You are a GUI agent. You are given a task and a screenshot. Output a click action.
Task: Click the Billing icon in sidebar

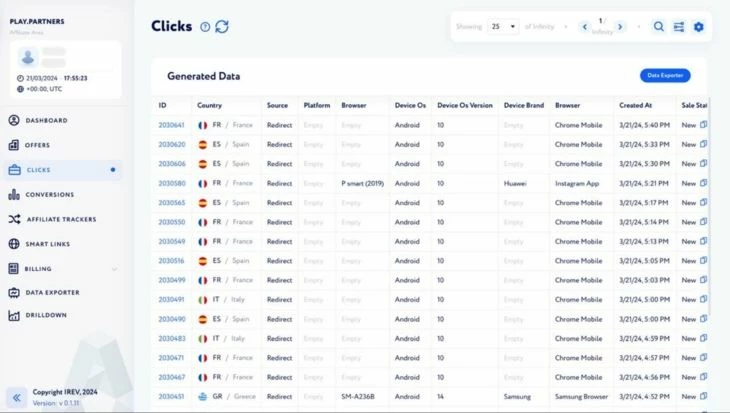coord(14,268)
